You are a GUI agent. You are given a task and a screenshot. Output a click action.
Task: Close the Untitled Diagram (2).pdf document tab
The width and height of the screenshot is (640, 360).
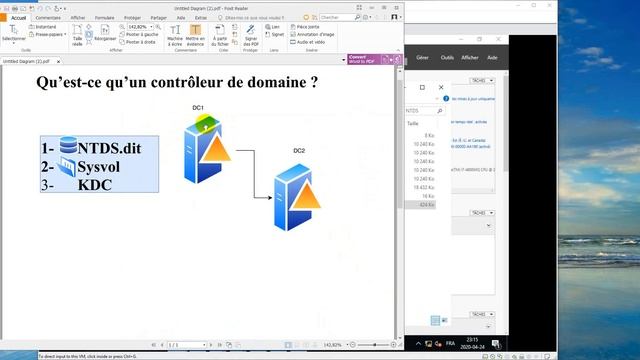tap(58, 61)
